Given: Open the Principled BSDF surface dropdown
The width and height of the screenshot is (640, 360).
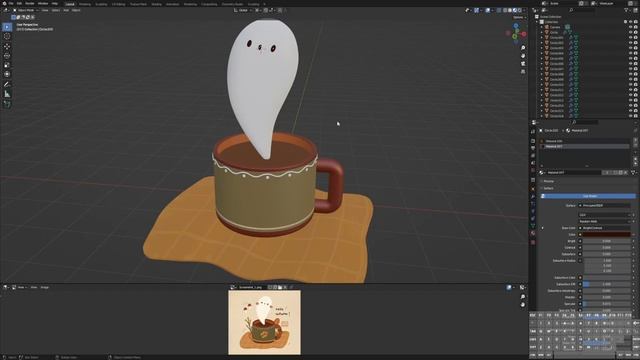Looking at the screenshot, I should (604, 206).
